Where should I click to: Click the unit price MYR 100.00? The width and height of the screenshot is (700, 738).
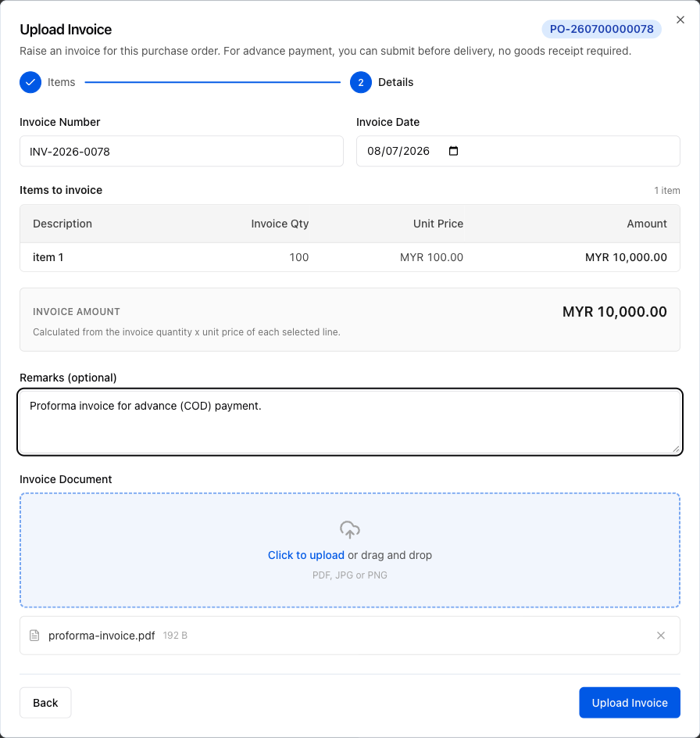431,257
